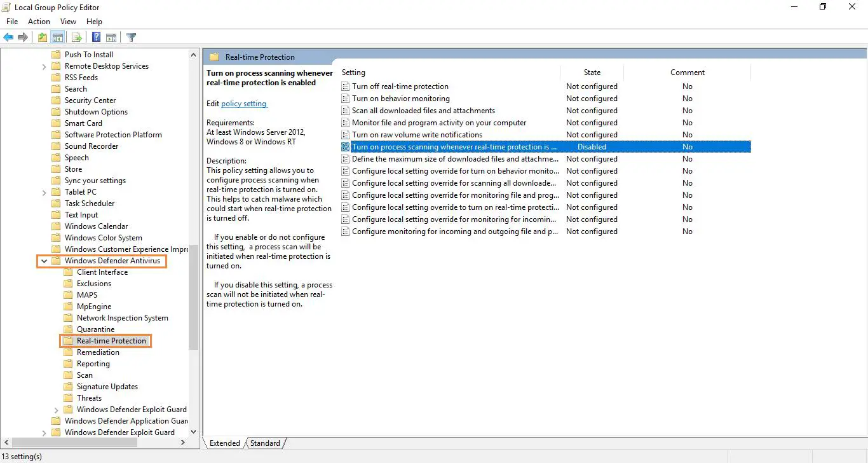Click the policy icon beside Turn on behavior monitoring
Image resolution: width=868 pixels, height=463 pixels.
point(346,99)
